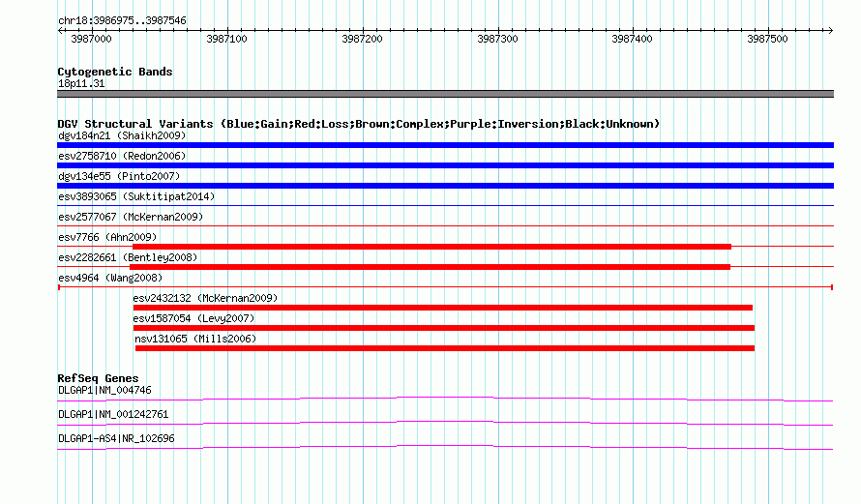The height and width of the screenshot is (504, 861).
Task: Click the 3987000 ruler coordinate
Action: 91,39
